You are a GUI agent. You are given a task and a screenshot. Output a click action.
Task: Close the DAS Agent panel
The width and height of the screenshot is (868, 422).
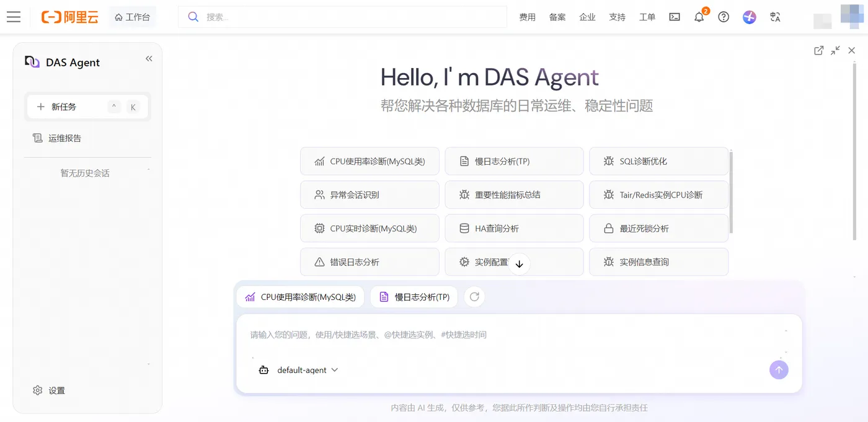(851, 51)
